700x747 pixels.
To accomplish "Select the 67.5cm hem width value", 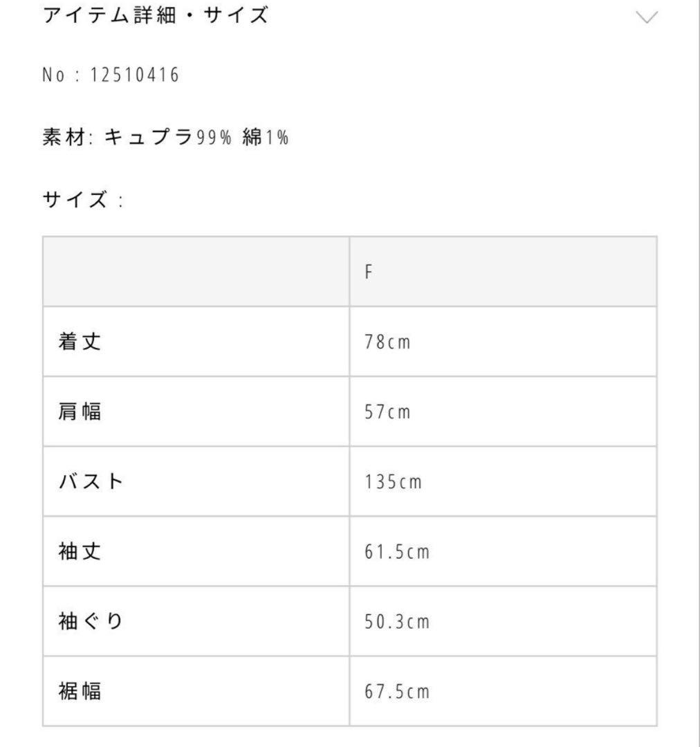I will click(x=397, y=692).
